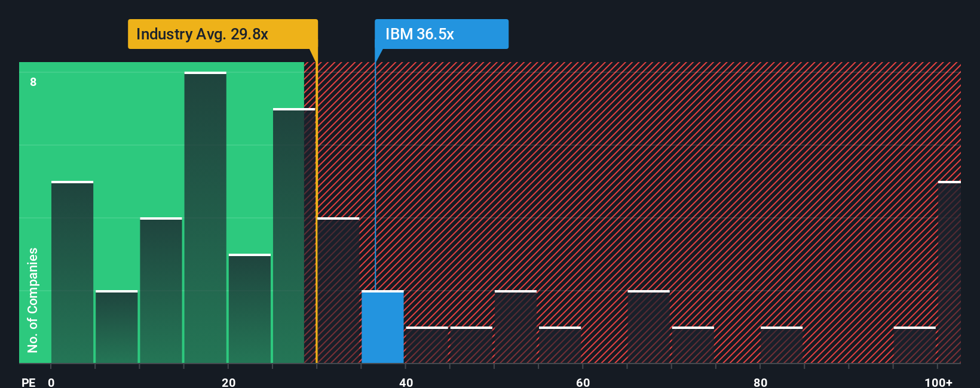The image size is (980, 388).
Task: Click the x-axis label 20
Action: point(228,382)
